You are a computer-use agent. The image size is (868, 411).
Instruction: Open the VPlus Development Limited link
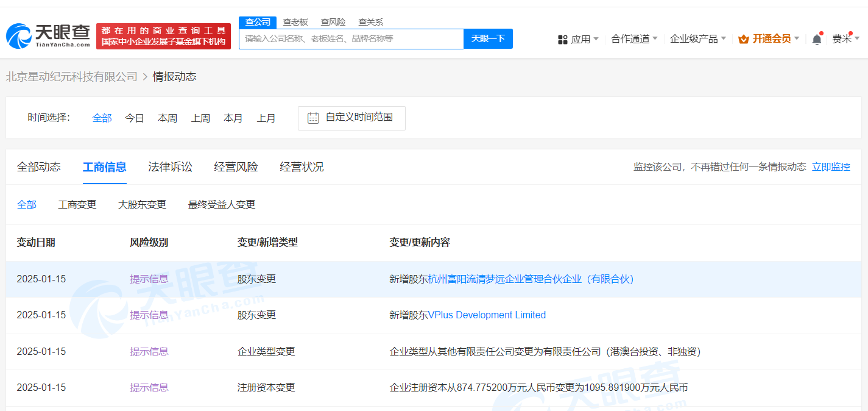(487, 315)
